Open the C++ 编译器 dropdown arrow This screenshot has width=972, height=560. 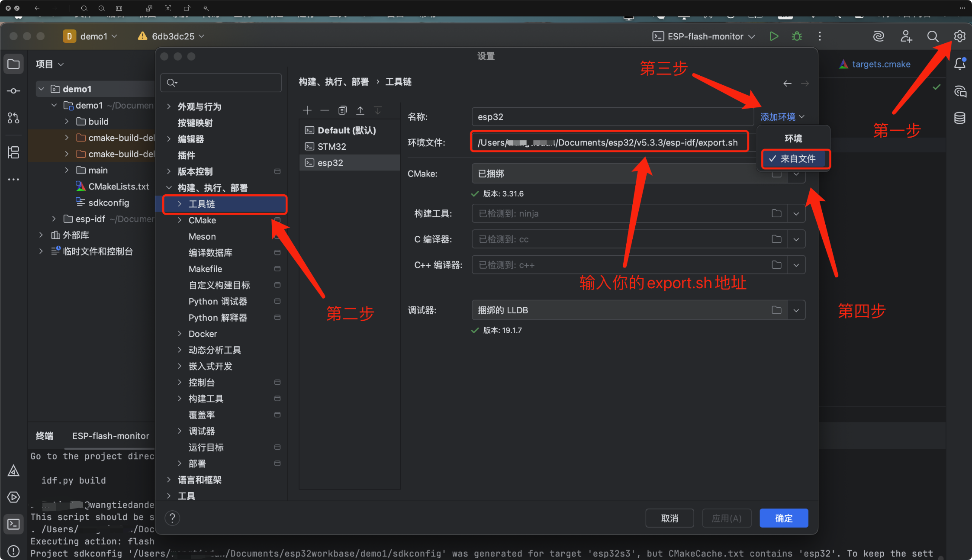coord(796,265)
